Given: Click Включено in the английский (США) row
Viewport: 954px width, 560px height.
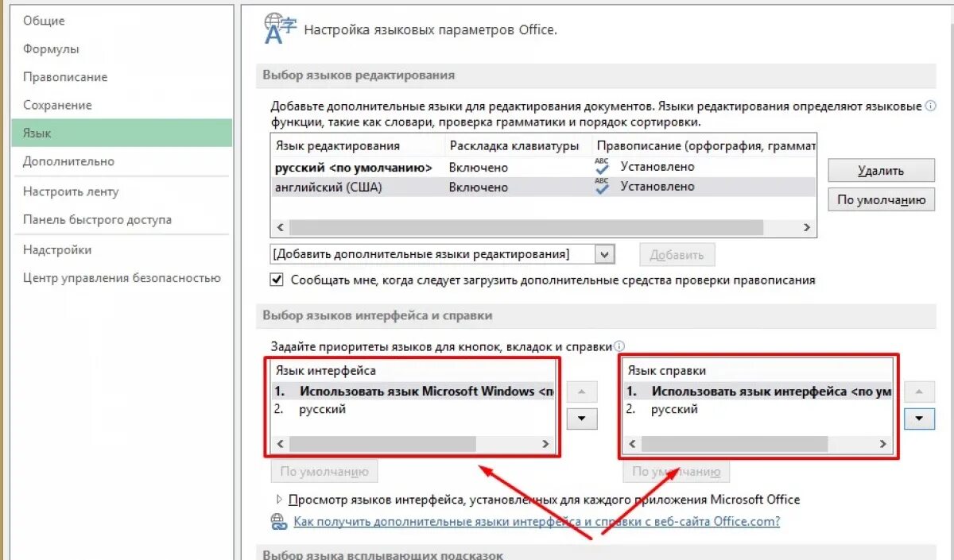Looking at the screenshot, I should point(478,187).
